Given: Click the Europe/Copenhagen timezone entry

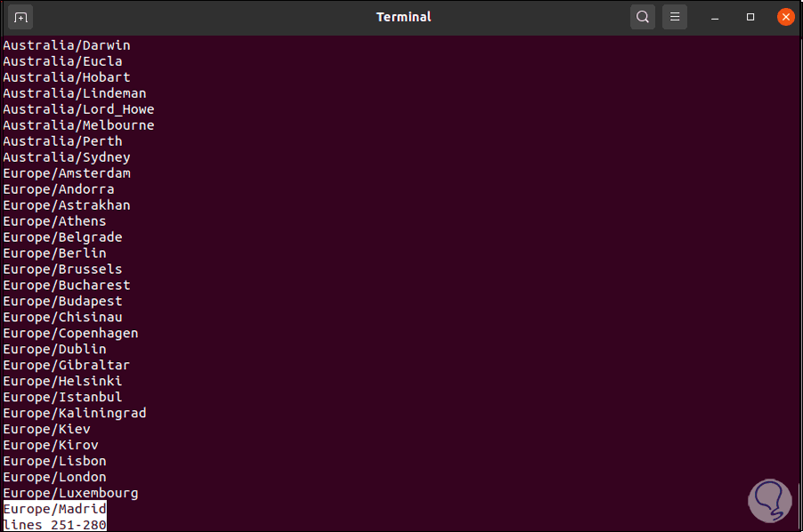Looking at the screenshot, I should tap(70, 333).
